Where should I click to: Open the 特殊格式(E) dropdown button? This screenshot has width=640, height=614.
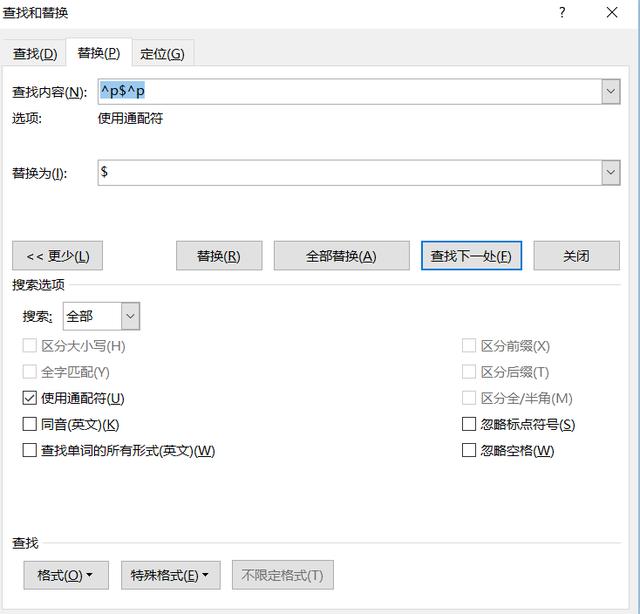click(171, 575)
